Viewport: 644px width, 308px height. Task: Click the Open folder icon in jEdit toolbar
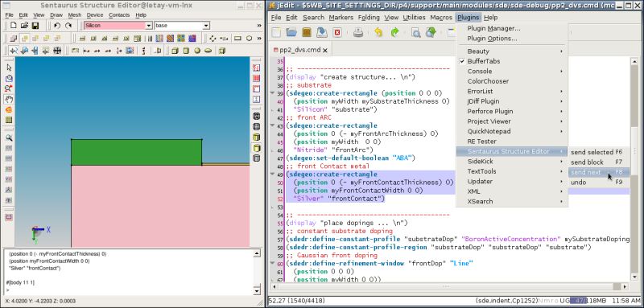click(x=291, y=32)
